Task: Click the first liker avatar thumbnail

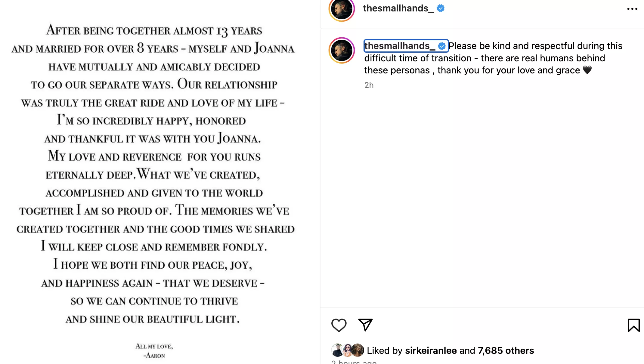Action: click(337, 350)
